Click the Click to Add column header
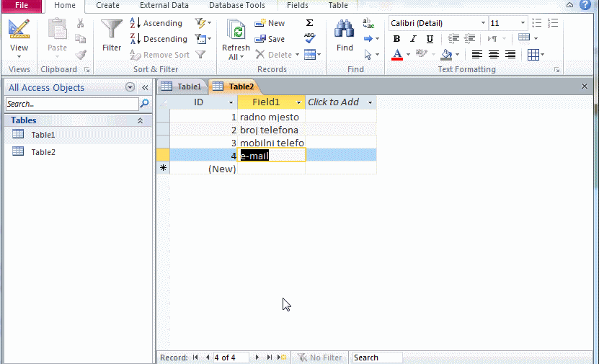This screenshot has width=599, height=364. click(334, 102)
